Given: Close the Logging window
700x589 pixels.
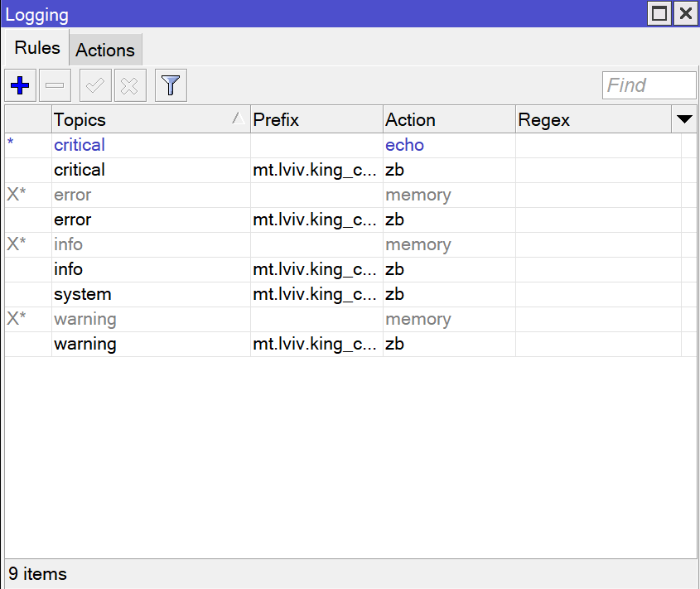Looking at the screenshot, I should point(685,14).
